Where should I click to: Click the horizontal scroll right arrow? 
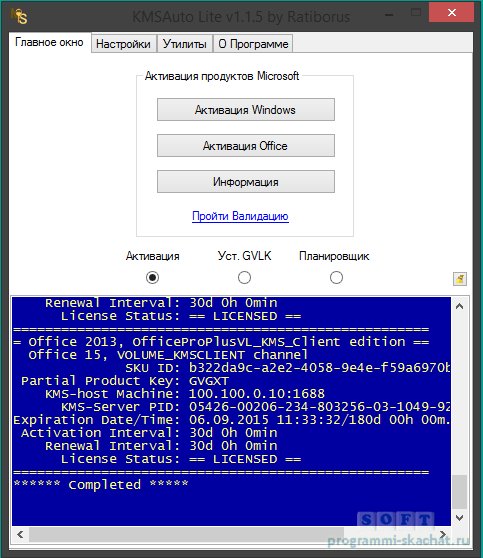pyautogui.click(x=443, y=534)
